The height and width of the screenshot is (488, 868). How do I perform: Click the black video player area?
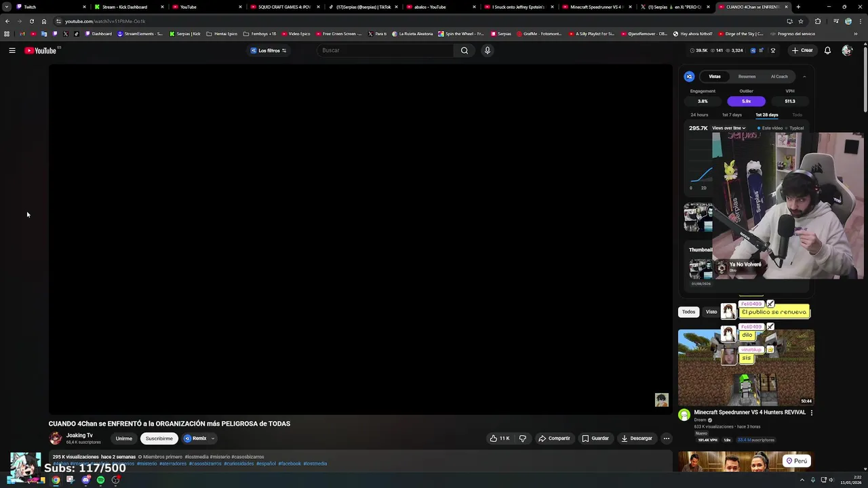pyautogui.click(x=360, y=239)
